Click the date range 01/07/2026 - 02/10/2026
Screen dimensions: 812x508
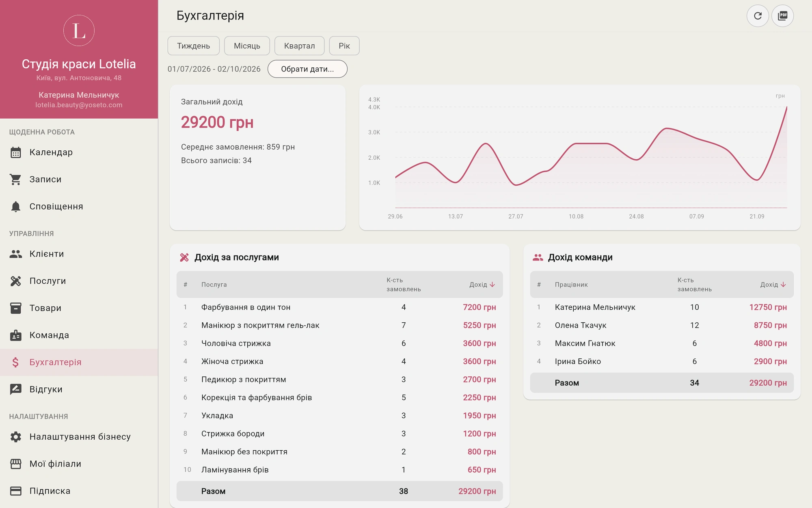coord(214,69)
